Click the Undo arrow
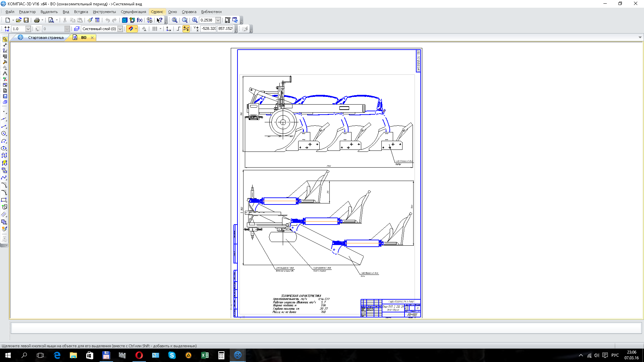The image size is (644, 362). [107, 20]
